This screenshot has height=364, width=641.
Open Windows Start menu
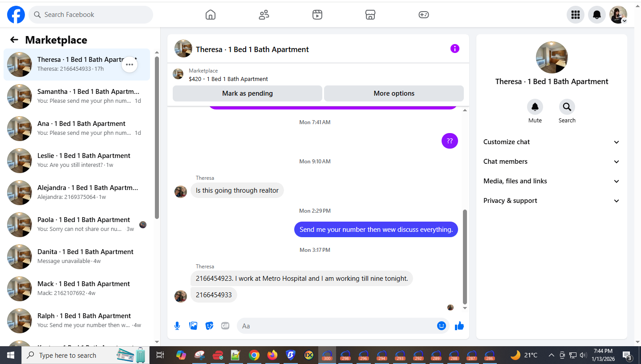[x=11, y=355]
